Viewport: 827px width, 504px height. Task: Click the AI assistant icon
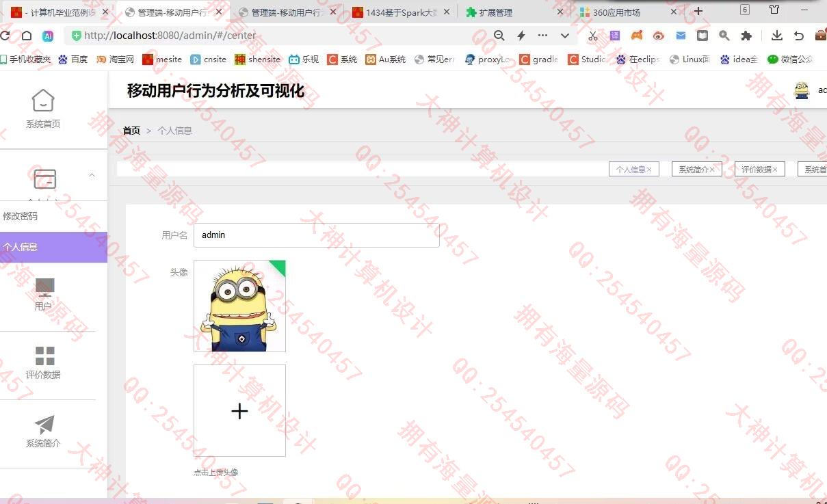48,36
